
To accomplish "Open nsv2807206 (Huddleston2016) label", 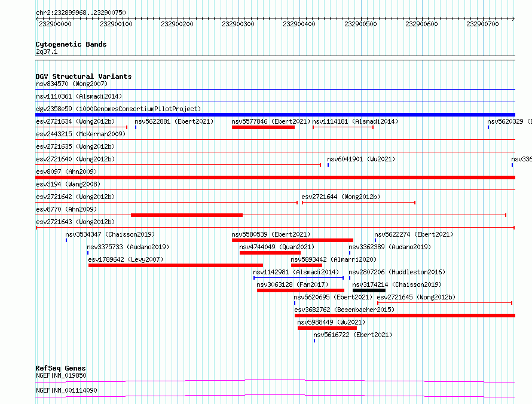I will [397, 272].
